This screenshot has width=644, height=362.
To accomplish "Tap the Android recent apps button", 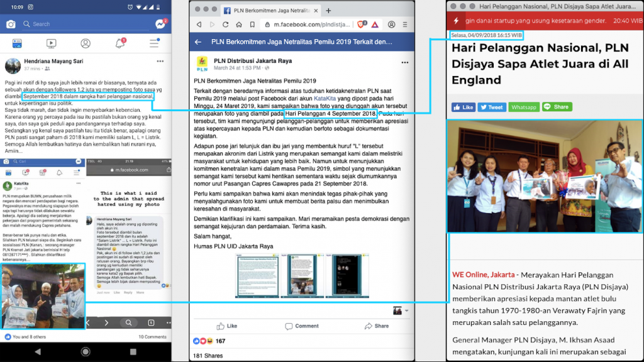I will tap(133, 352).
